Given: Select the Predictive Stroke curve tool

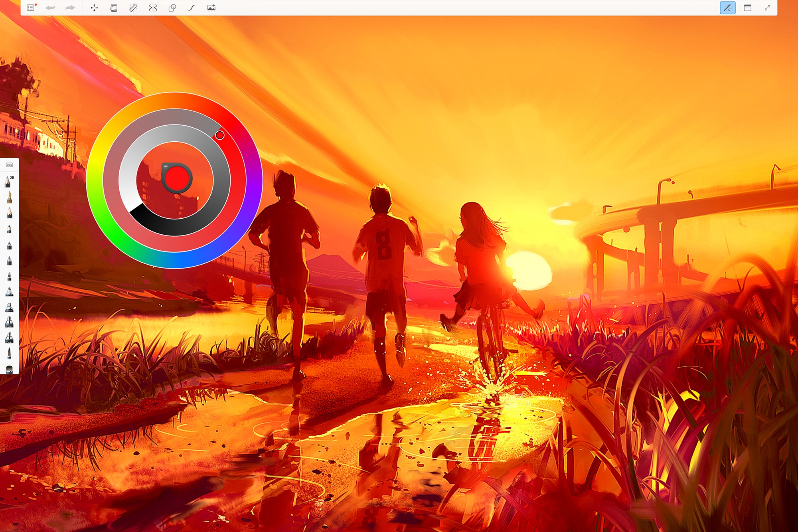Looking at the screenshot, I should (x=192, y=8).
